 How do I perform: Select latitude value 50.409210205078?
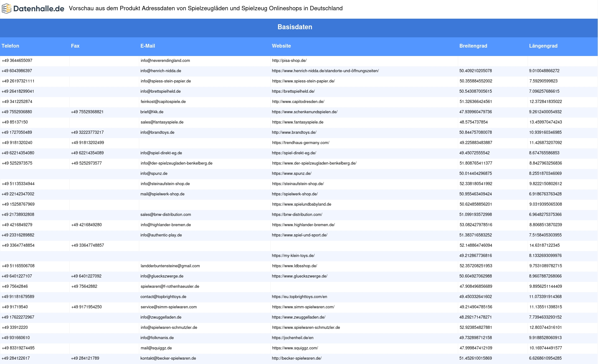tap(476, 71)
